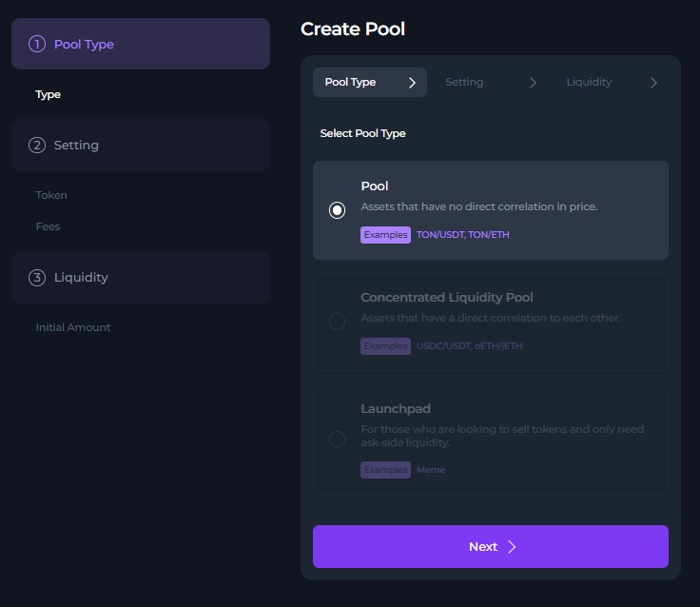700x607 pixels.
Task: Open Token sub-item in sidebar
Action: click(x=51, y=195)
